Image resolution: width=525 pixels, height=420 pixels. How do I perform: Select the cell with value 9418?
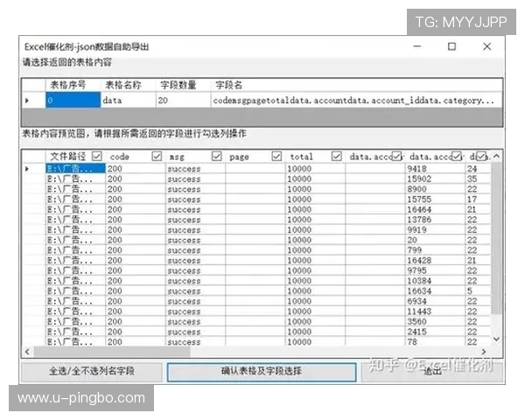pos(435,169)
